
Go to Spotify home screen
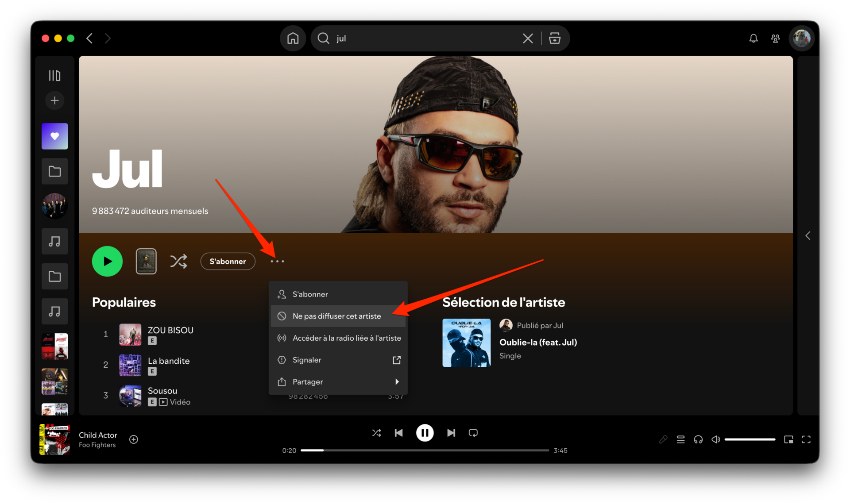coord(293,38)
